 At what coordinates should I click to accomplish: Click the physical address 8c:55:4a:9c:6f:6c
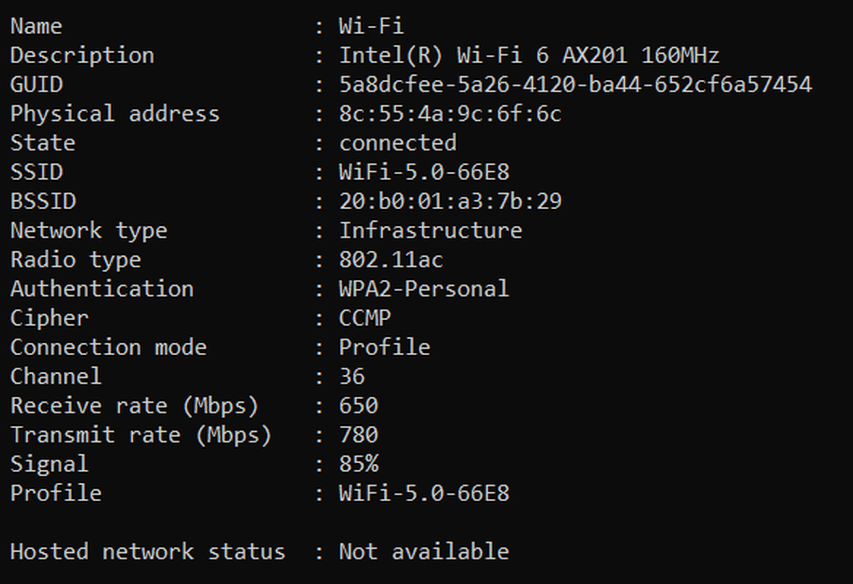pos(450,114)
